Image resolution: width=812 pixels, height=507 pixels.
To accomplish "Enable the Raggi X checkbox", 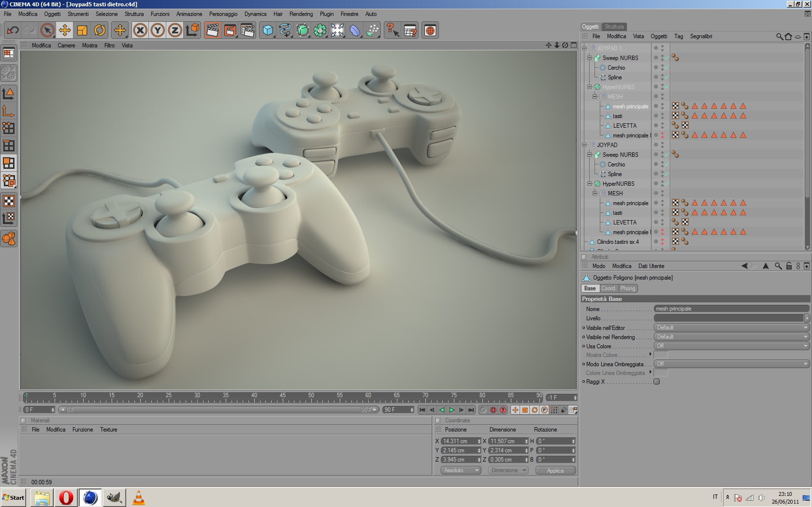I will [657, 382].
